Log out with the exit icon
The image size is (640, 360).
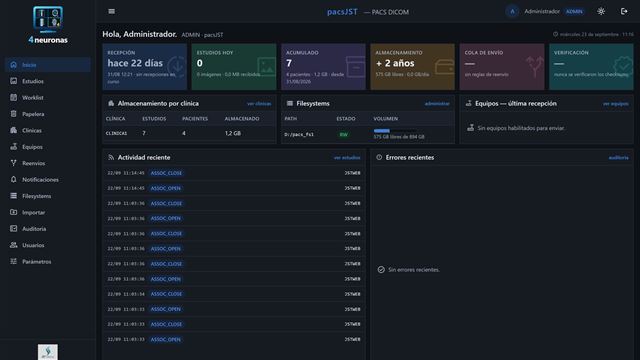[624, 11]
